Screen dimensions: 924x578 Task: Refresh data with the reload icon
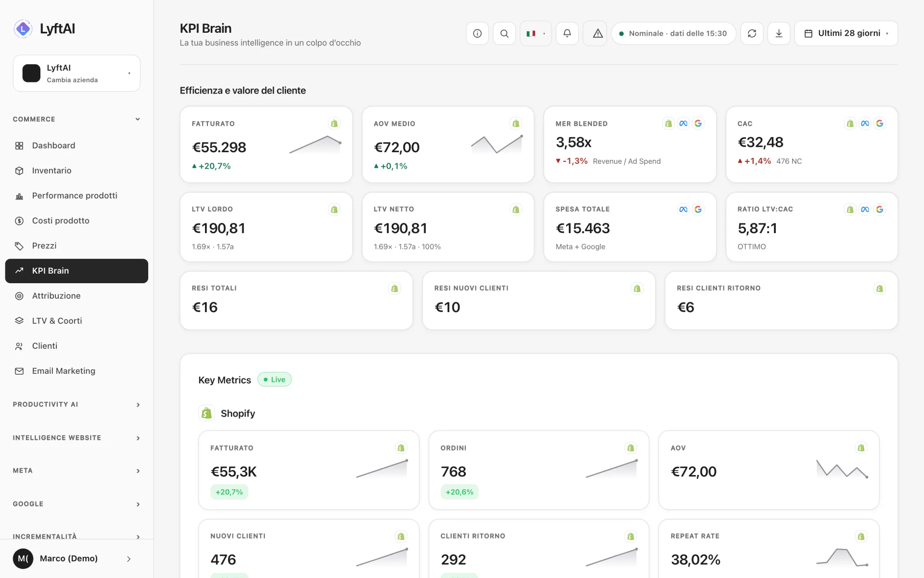pyautogui.click(x=752, y=33)
